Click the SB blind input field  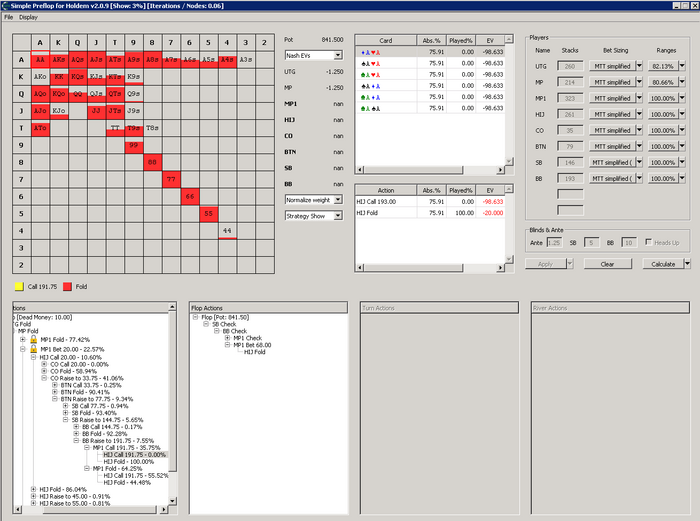(x=591, y=242)
